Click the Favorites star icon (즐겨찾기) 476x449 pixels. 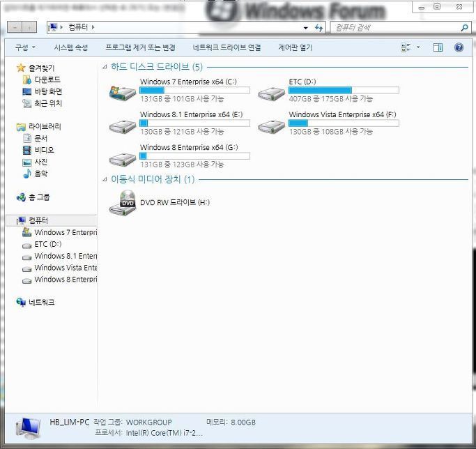(x=21, y=68)
